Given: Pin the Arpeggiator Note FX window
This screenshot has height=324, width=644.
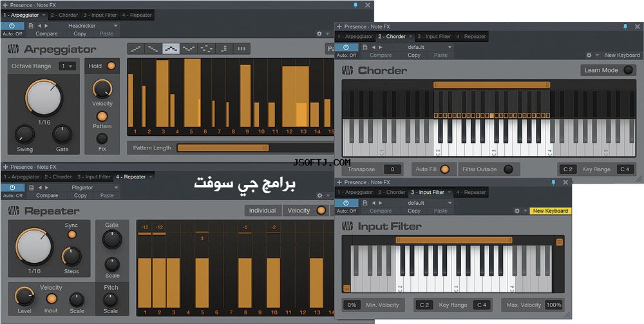Looking at the screenshot, I should click(x=355, y=5).
